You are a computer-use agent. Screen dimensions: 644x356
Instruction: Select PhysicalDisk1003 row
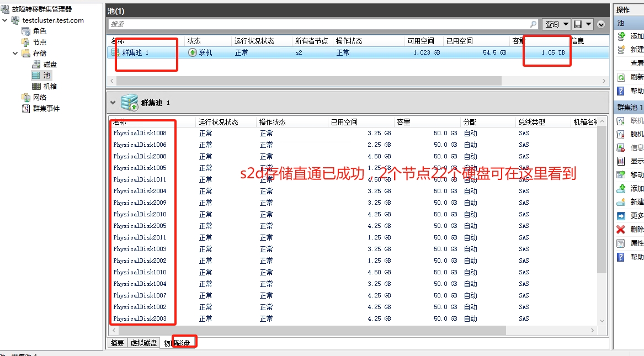pyautogui.click(x=353, y=249)
